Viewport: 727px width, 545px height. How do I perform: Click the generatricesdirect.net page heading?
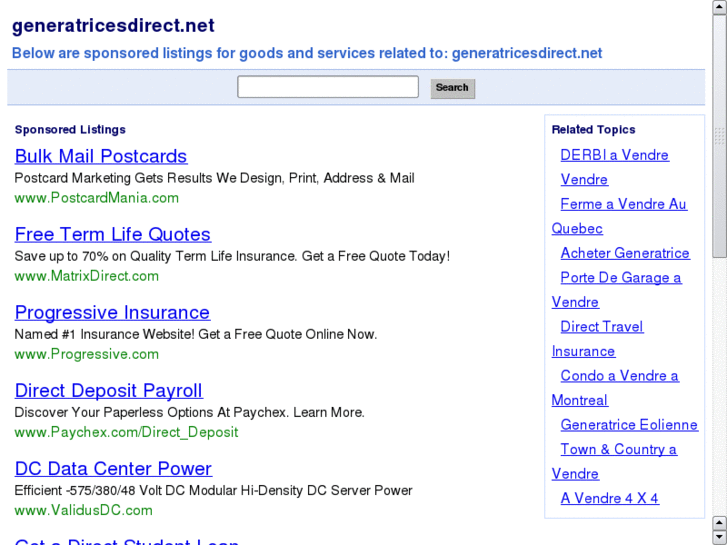(113, 26)
